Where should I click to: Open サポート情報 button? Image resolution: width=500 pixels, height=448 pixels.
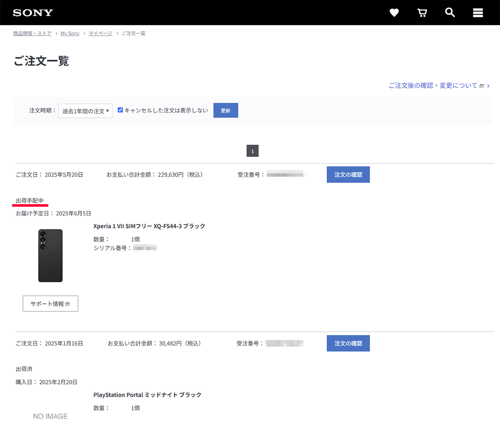click(x=50, y=304)
